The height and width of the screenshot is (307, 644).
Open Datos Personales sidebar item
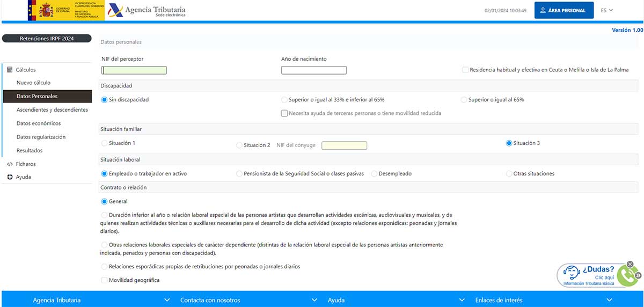point(47,97)
